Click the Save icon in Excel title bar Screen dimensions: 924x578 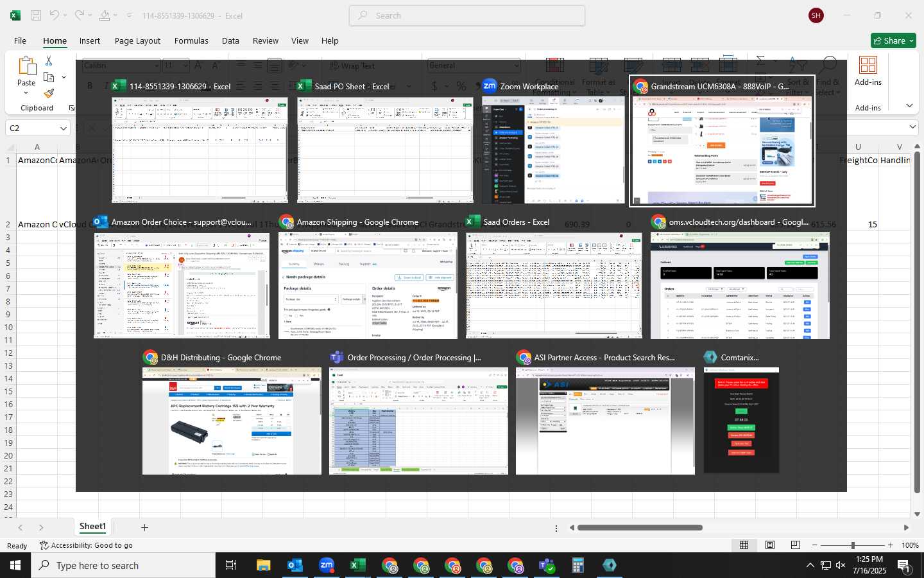[36, 15]
